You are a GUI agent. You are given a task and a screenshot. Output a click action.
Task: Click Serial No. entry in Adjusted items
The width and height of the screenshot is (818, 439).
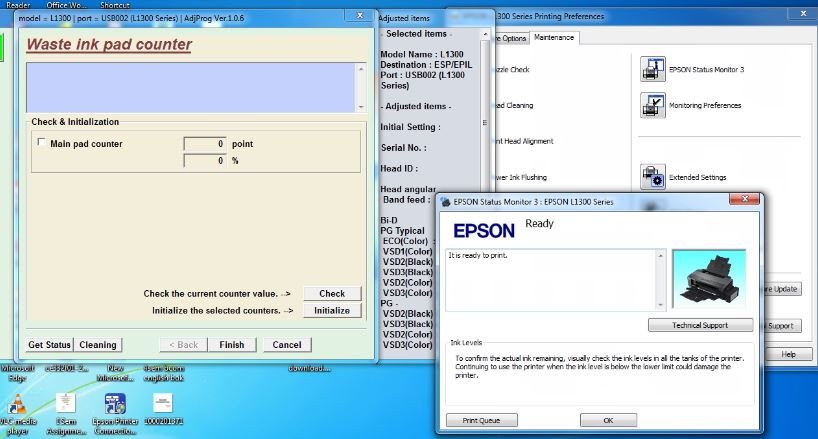pos(404,148)
